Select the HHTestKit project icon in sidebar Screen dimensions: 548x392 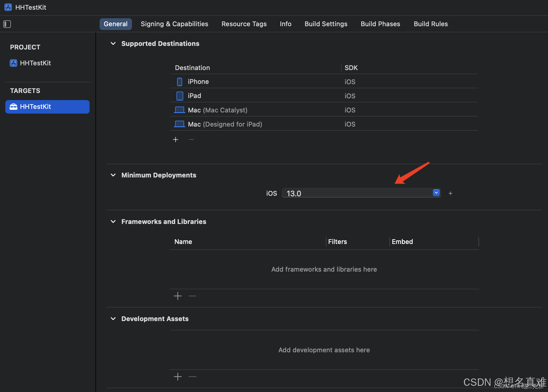(14, 63)
